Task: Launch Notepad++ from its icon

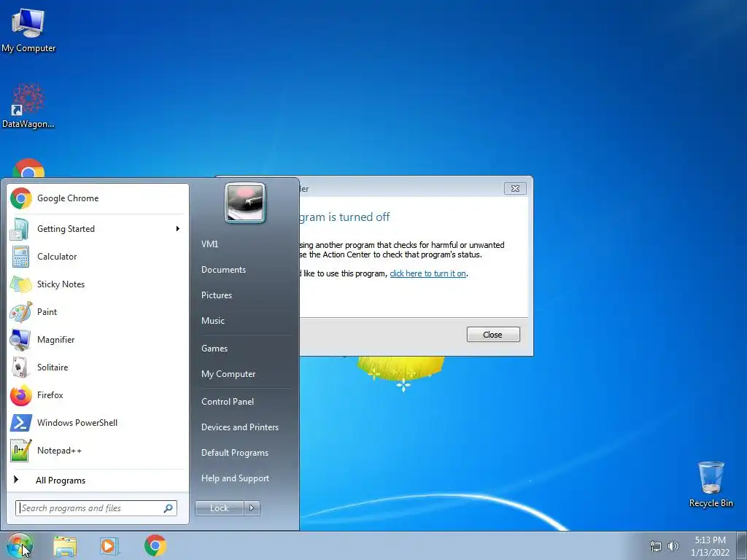Action: coord(21,451)
